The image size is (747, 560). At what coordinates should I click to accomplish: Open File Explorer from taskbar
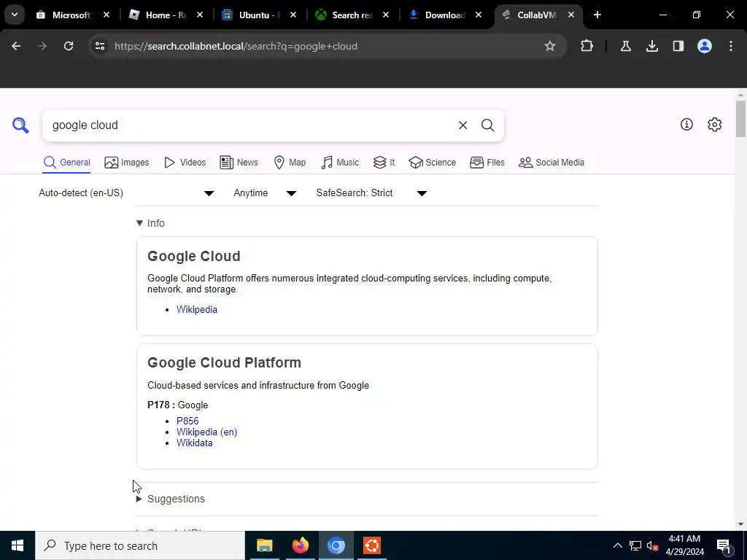[x=264, y=545]
